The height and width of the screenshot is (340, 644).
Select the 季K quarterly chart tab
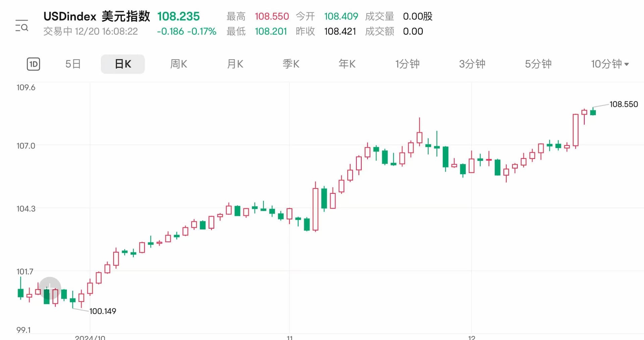click(x=291, y=64)
